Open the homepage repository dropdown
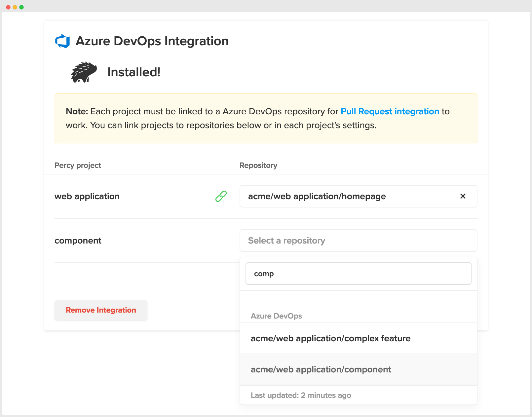 point(358,196)
